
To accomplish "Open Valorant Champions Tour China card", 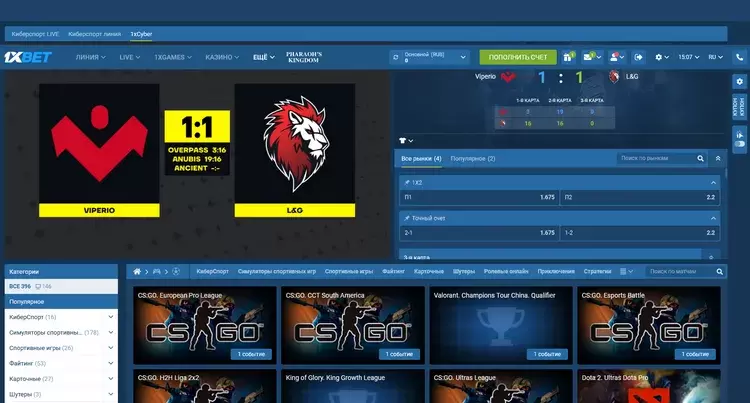I will coord(501,326).
